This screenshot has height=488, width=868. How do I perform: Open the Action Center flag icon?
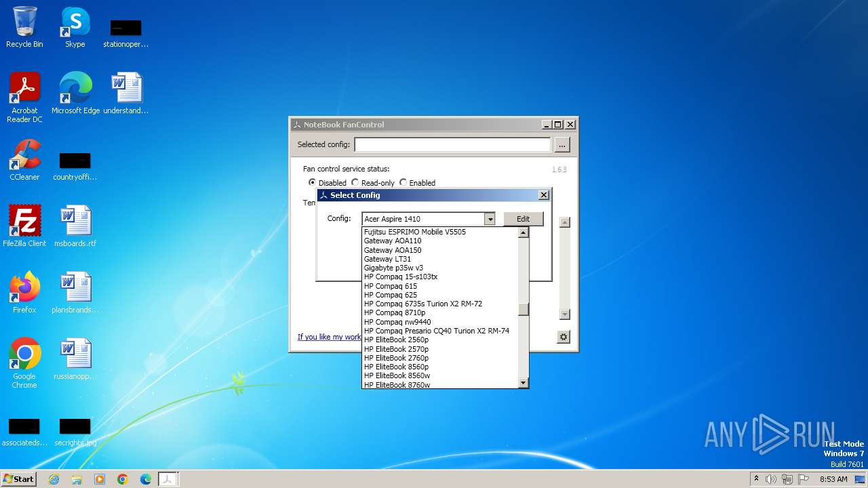click(x=804, y=479)
